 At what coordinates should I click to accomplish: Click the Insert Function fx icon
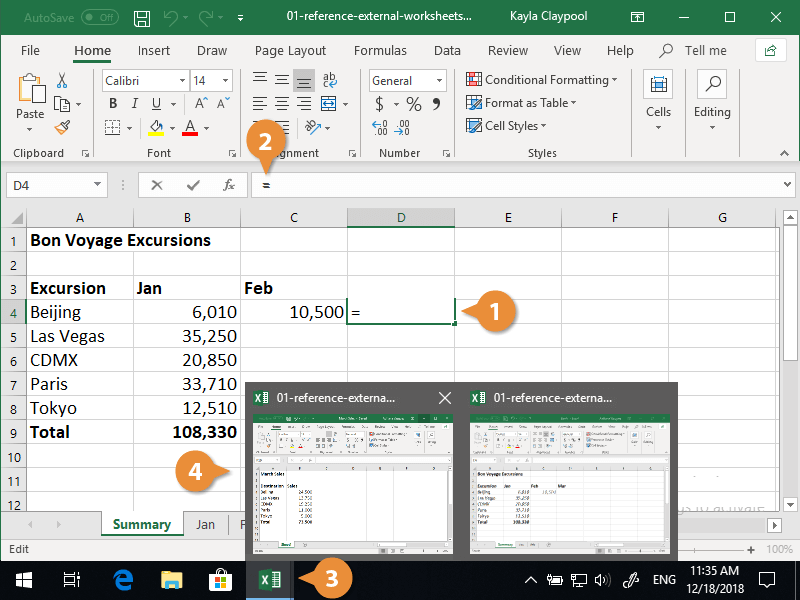[x=229, y=185]
